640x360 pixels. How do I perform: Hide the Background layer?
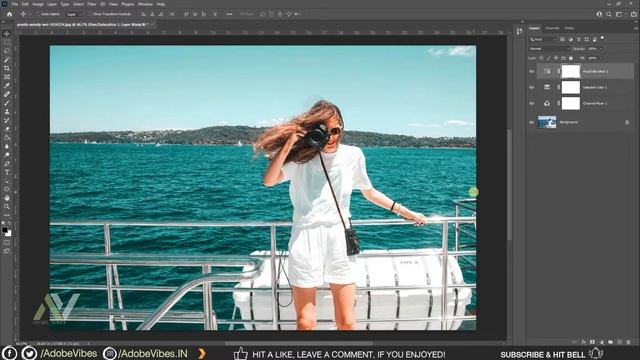(531, 122)
